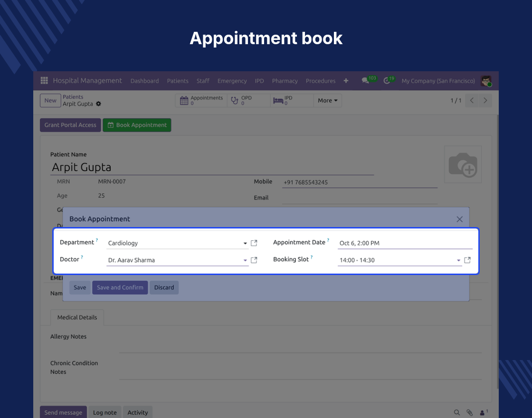The width and height of the screenshot is (532, 418).
Task: Click the New button
Action: click(50, 100)
